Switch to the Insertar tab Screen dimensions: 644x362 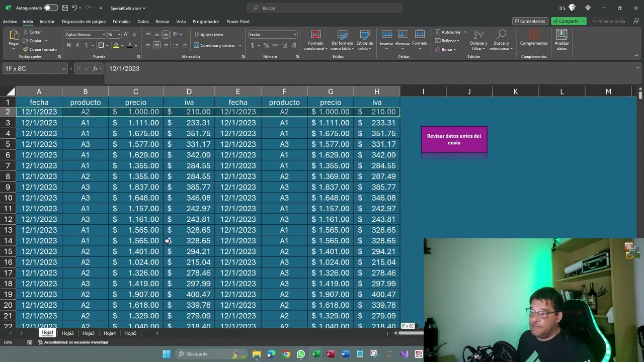[47, 22]
